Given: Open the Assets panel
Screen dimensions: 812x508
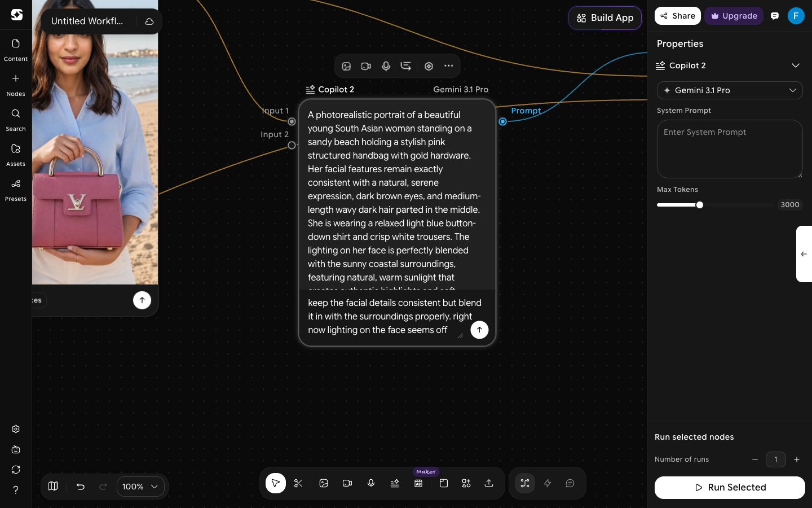Looking at the screenshot, I should tap(16, 155).
